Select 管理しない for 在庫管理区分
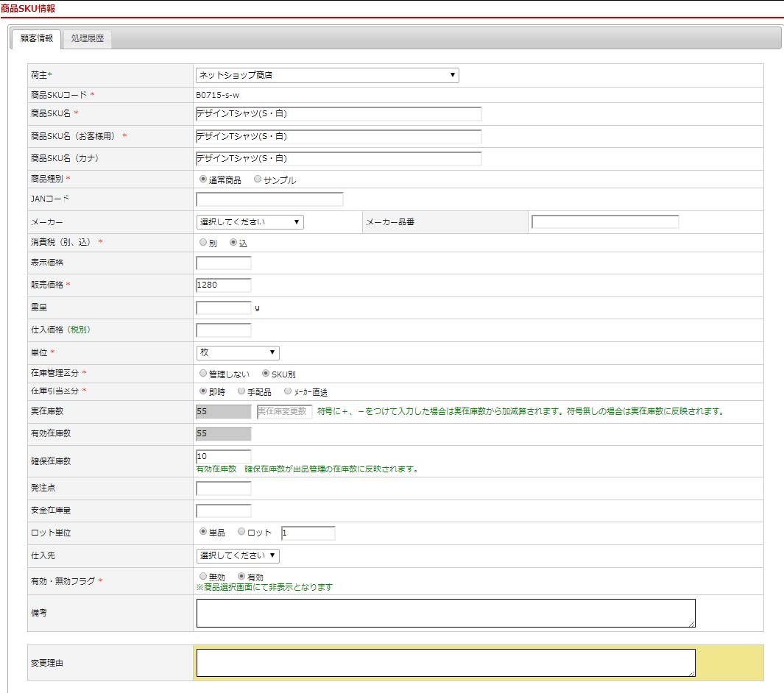 [x=203, y=374]
